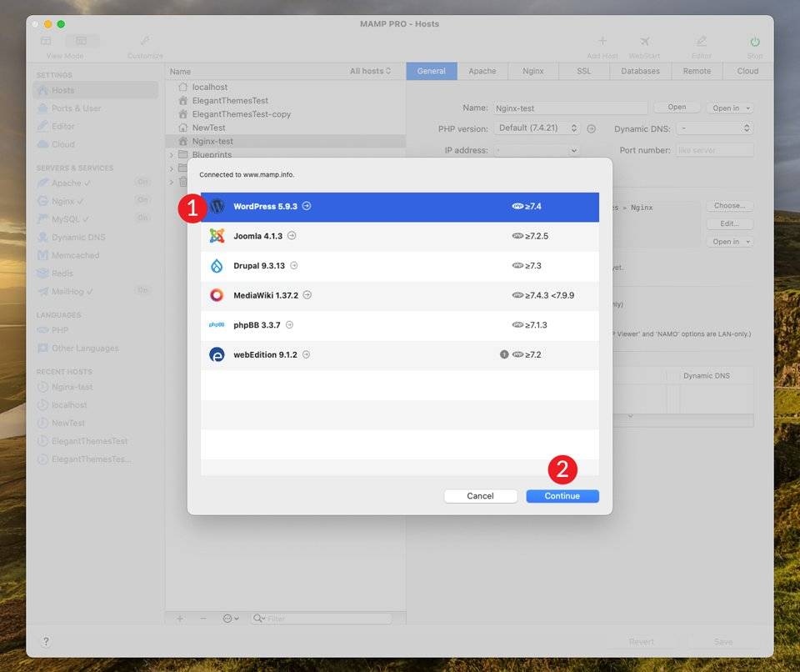The width and height of the screenshot is (800, 672).
Task: Toggle the Apache server On switch
Action: 142,182
